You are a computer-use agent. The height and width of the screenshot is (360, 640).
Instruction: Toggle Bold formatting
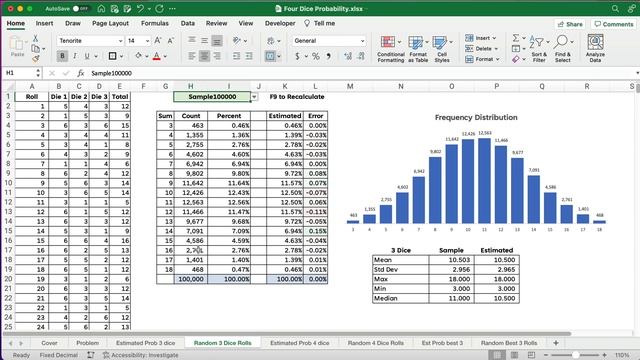[62, 56]
